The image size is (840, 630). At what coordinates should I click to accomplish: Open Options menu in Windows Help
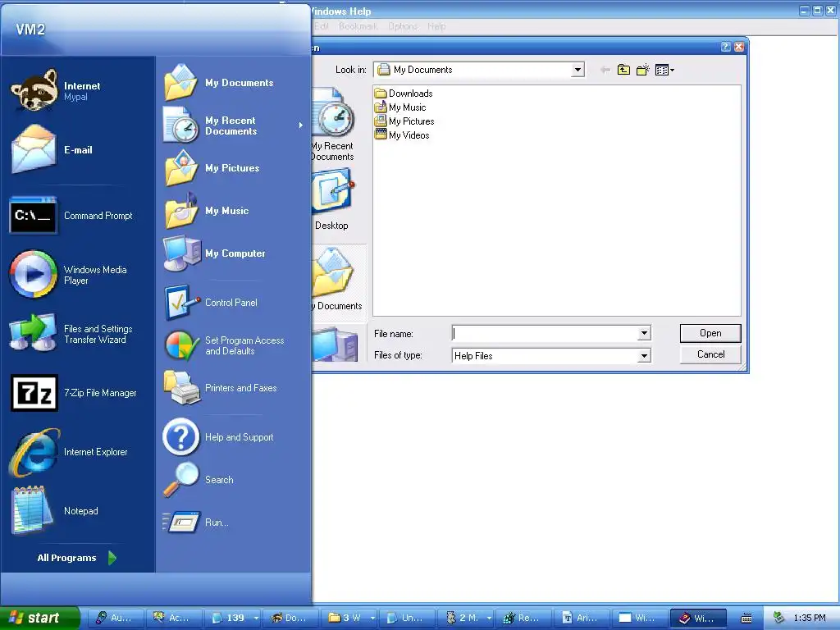click(x=403, y=26)
